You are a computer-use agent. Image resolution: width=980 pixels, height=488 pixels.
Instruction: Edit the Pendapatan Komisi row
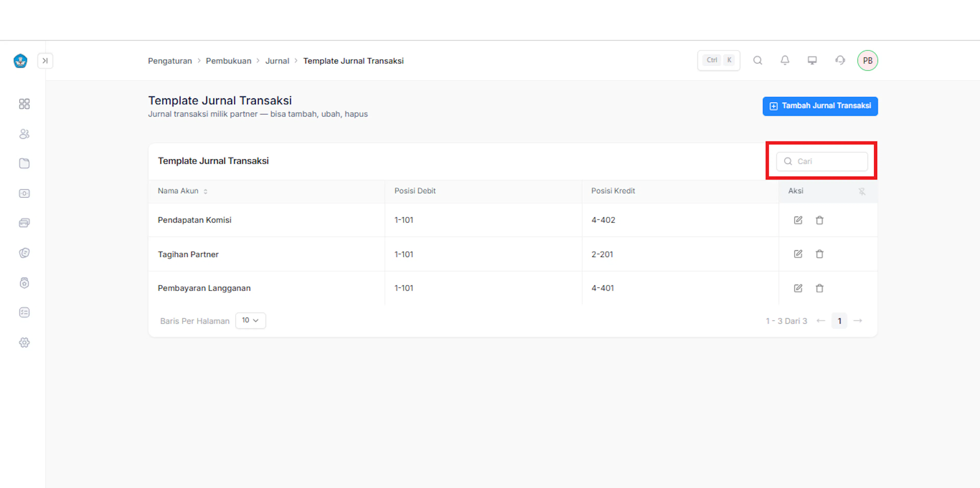click(798, 220)
